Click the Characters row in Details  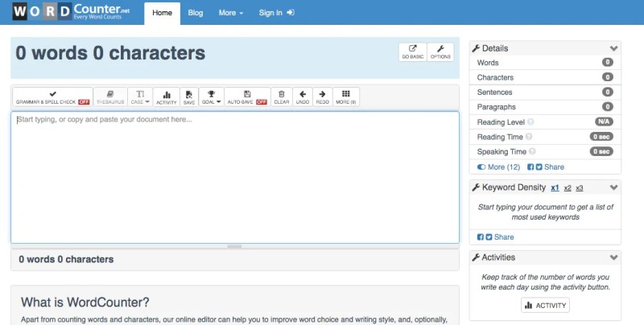coord(545,77)
